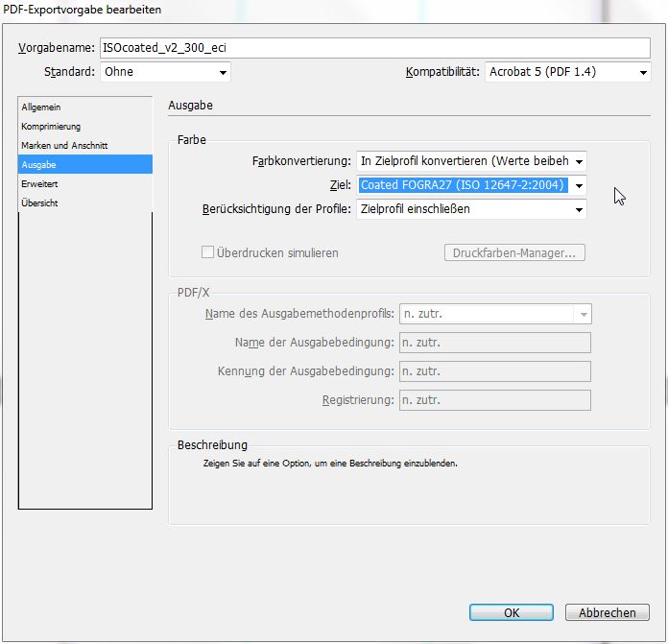Image resolution: width=668 pixels, height=644 pixels.
Task: Open Name des Ausgabemethodenprofils dropdown
Action: point(494,314)
